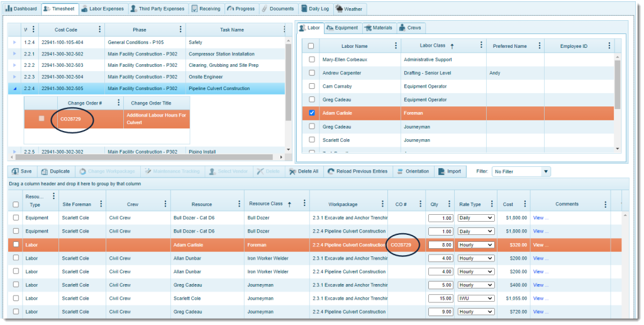This screenshot has width=644, height=325.
Task: Click labor list vertical scrollbar
Action: [618, 84]
